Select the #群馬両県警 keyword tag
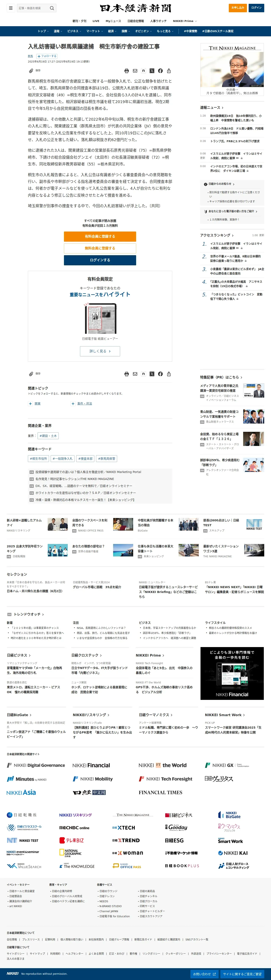 point(106,459)
